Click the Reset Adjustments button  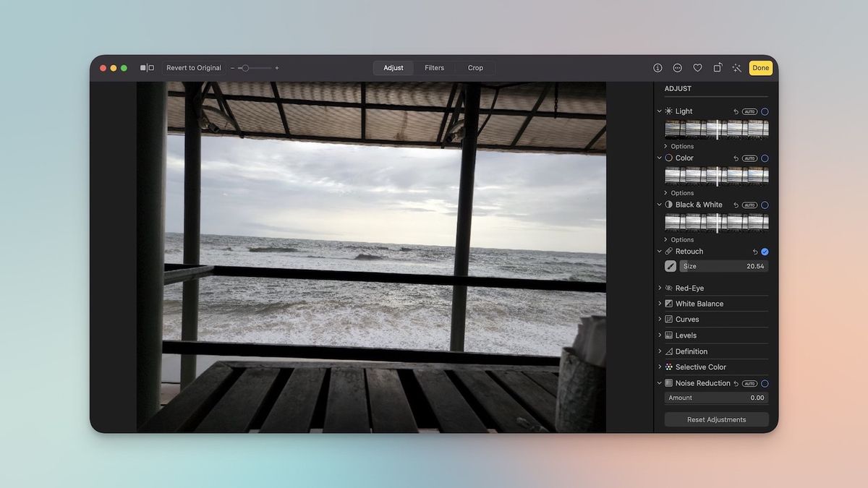point(715,419)
